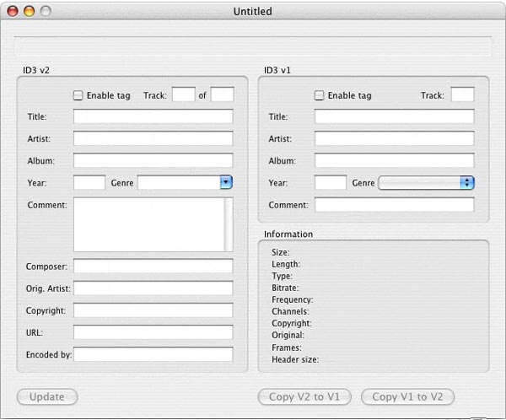Click inside the ID3 v2 Comment text area
This screenshot has height=420, width=506.
[148, 224]
